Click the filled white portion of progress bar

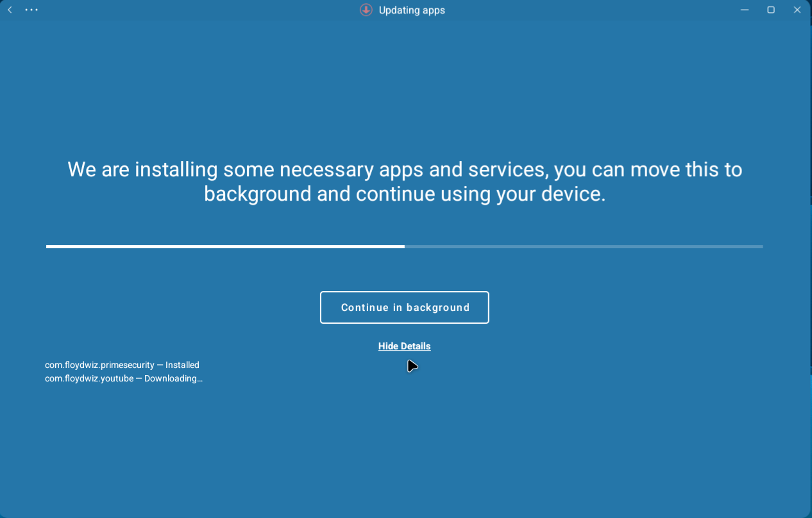(225, 246)
